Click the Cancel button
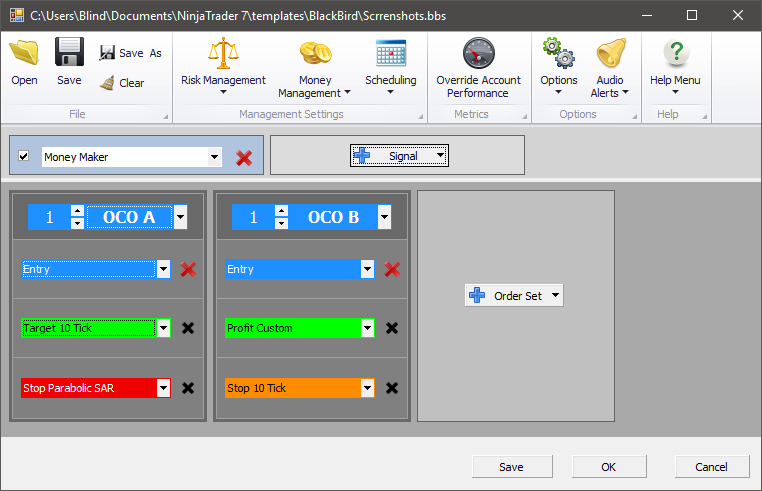The width and height of the screenshot is (762, 491). [712, 467]
